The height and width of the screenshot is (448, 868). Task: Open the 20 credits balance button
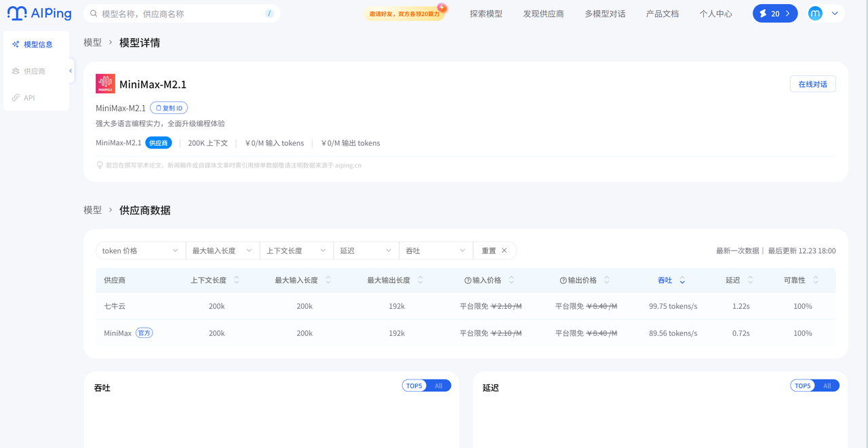tap(775, 14)
